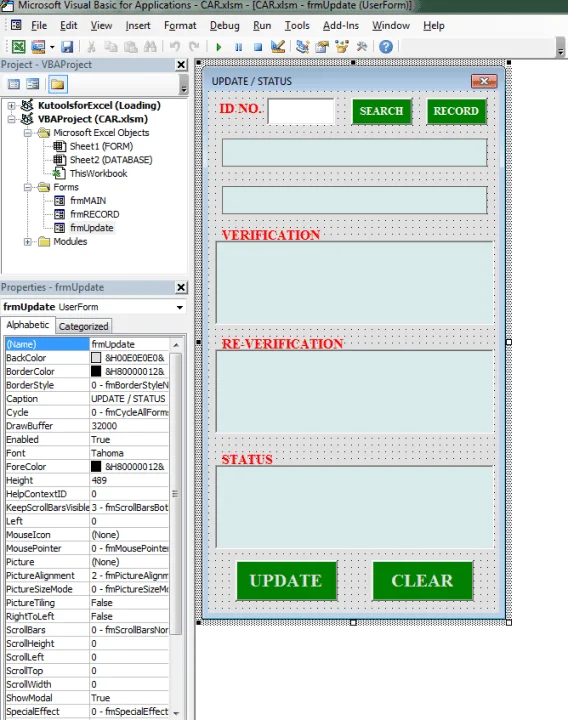568x720 pixels.
Task: Collapse the Forms folder
Action: point(28,187)
